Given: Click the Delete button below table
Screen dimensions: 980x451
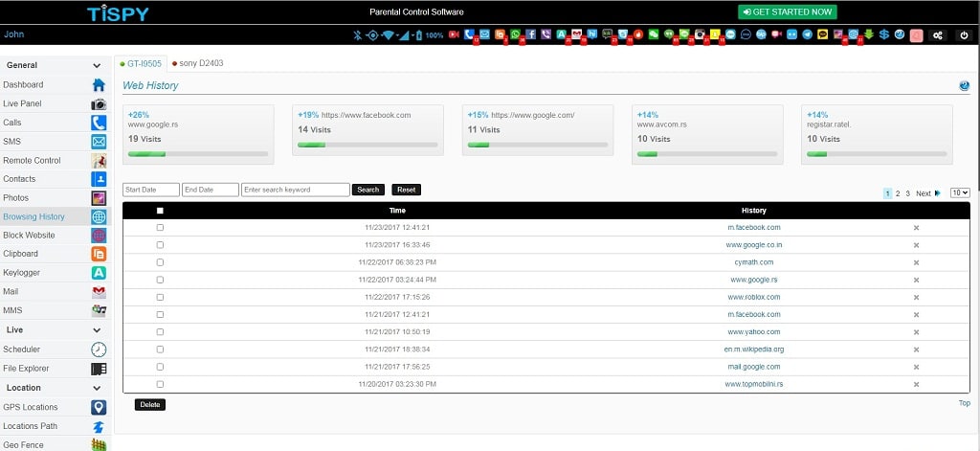Looking at the screenshot, I should pos(150,405).
